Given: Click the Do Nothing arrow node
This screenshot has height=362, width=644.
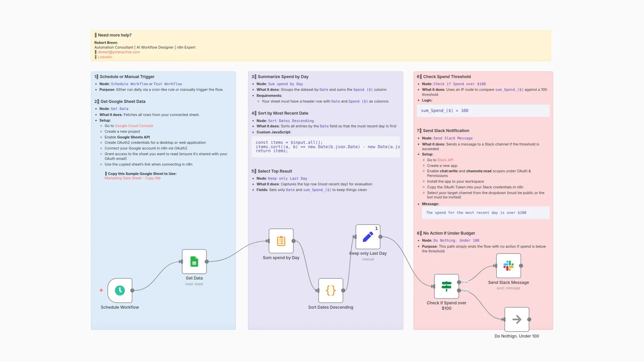Looking at the screenshot, I should [x=517, y=319].
